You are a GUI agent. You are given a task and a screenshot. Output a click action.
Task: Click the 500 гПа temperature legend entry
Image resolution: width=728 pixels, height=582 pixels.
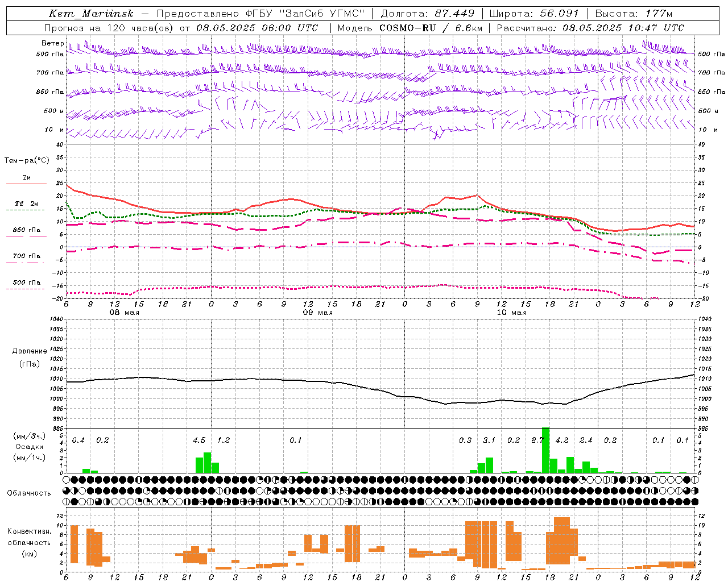pos(27,282)
